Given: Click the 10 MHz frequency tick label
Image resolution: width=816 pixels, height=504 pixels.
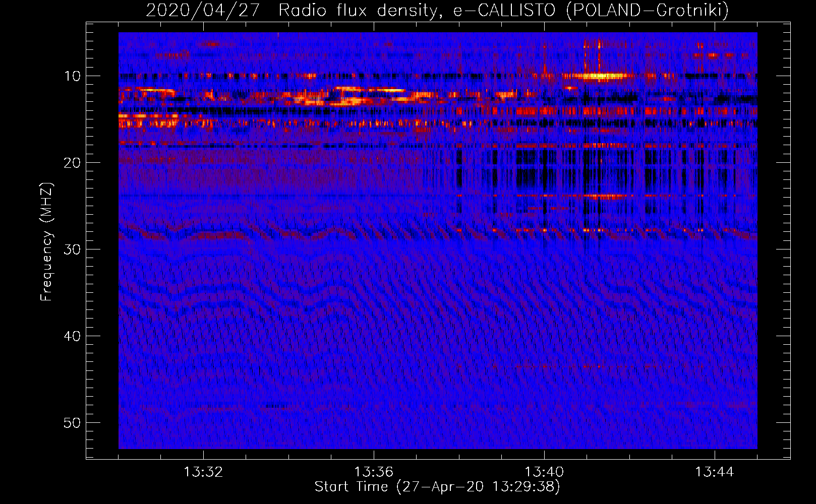Looking at the screenshot, I should tap(73, 76).
